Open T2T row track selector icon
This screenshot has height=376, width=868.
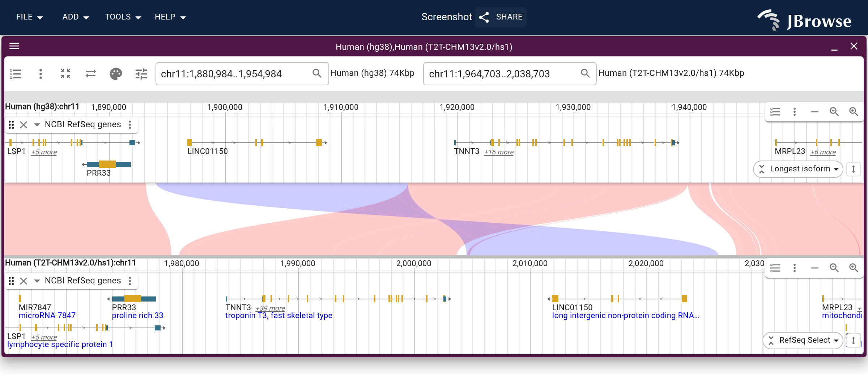775,268
